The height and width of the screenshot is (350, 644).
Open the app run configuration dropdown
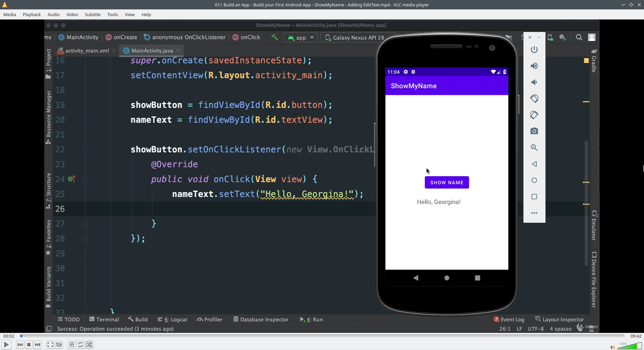tap(301, 38)
